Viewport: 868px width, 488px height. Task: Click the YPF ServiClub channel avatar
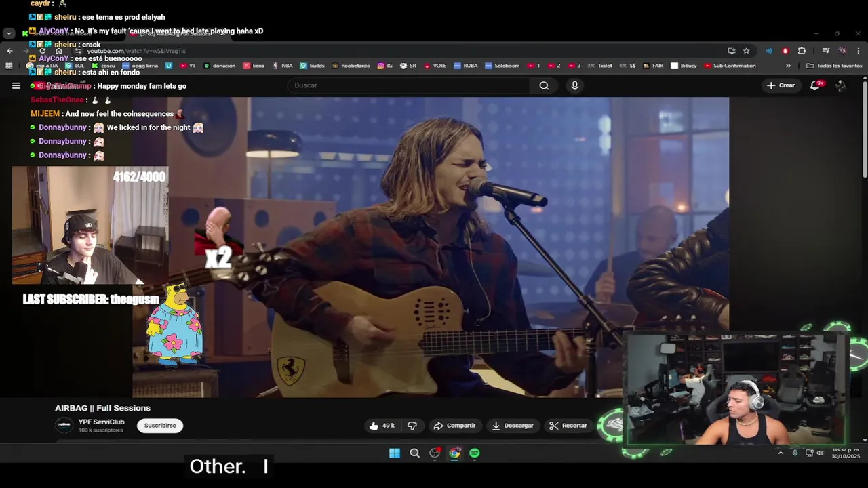pos(64,425)
